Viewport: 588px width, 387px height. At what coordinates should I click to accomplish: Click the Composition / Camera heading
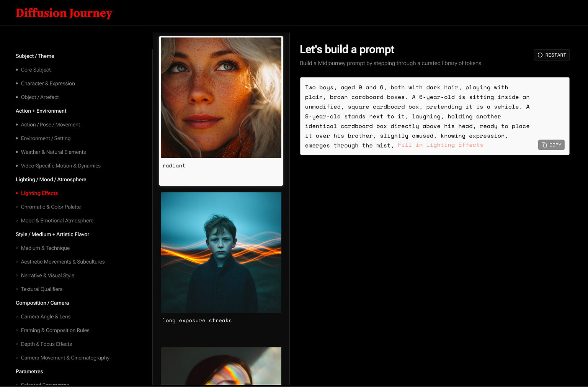click(42, 303)
